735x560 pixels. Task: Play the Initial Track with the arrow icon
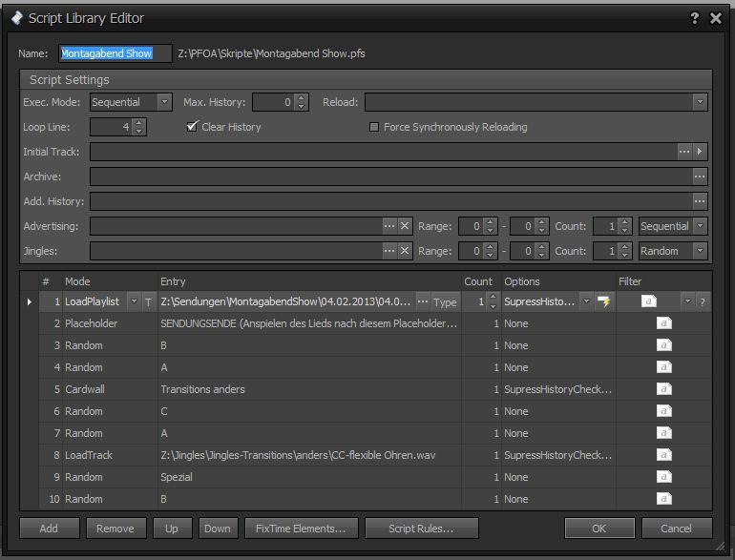pyautogui.click(x=700, y=152)
